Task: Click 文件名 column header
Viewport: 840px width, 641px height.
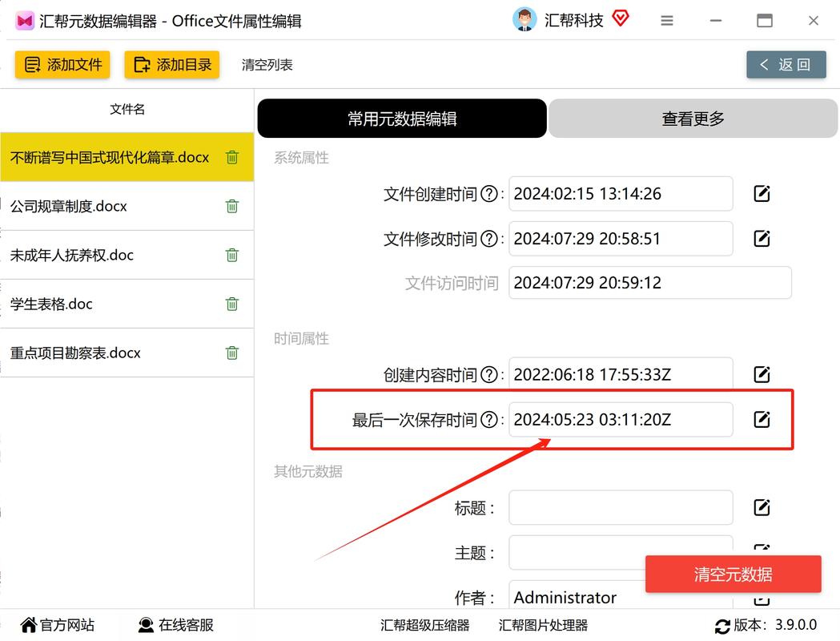Action: [x=127, y=109]
